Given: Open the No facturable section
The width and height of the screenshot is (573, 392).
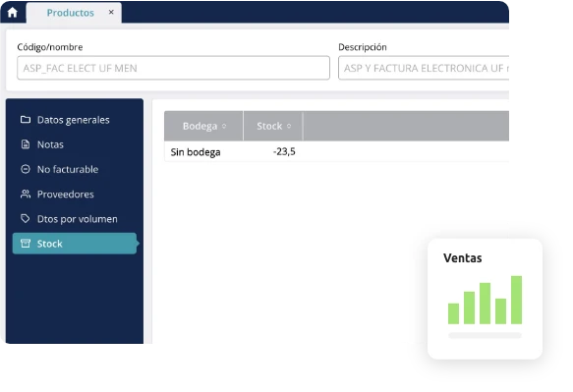Looking at the screenshot, I should click(x=68, y=170).
